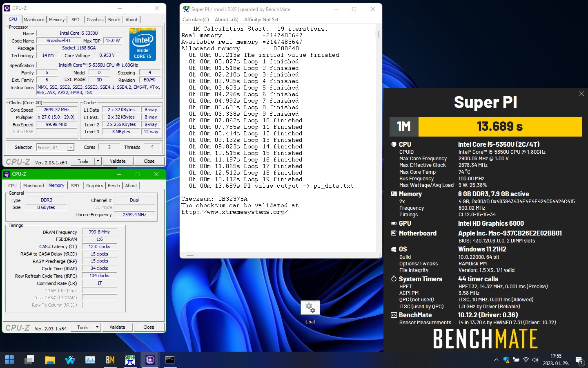Viewport: 588px width, 368px height.
Task: Open the notification center icon
Action: pos(579,360)
